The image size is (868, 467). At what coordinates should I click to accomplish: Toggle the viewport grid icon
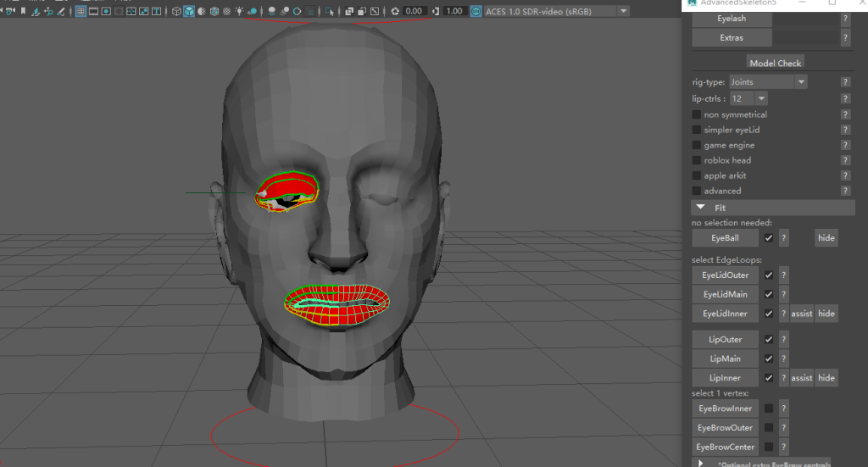(81, 11)
